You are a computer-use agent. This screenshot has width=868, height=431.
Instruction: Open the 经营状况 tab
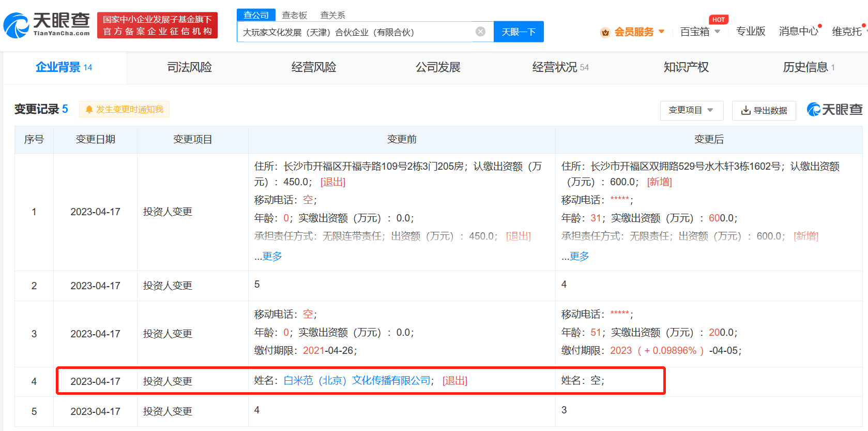(560, 67)
